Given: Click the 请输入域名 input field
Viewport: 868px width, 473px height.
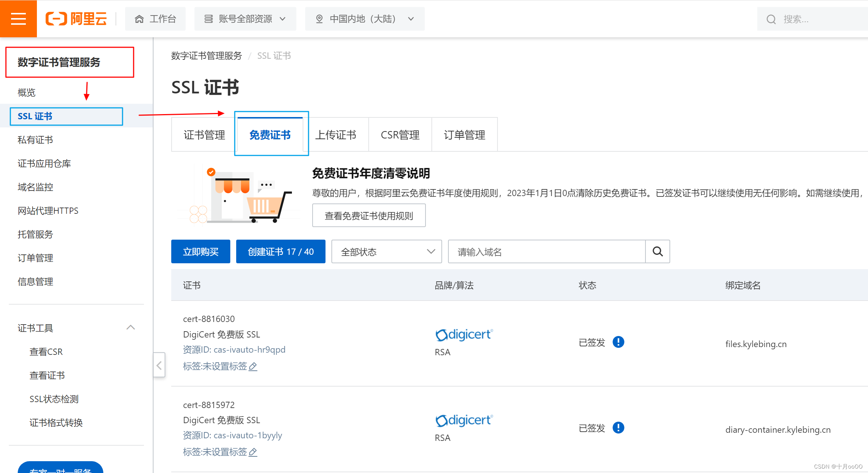Looking at the screenshot, I should (x=546, y=252).
